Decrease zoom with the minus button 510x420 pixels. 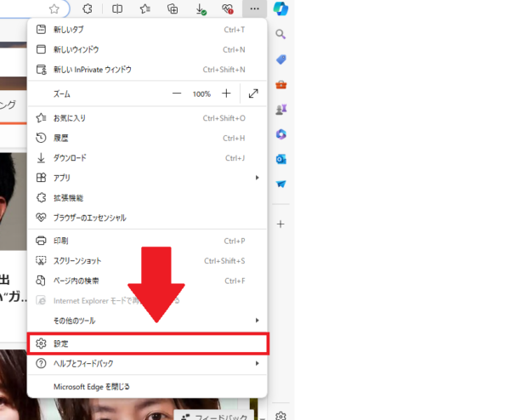click(177, 94)
